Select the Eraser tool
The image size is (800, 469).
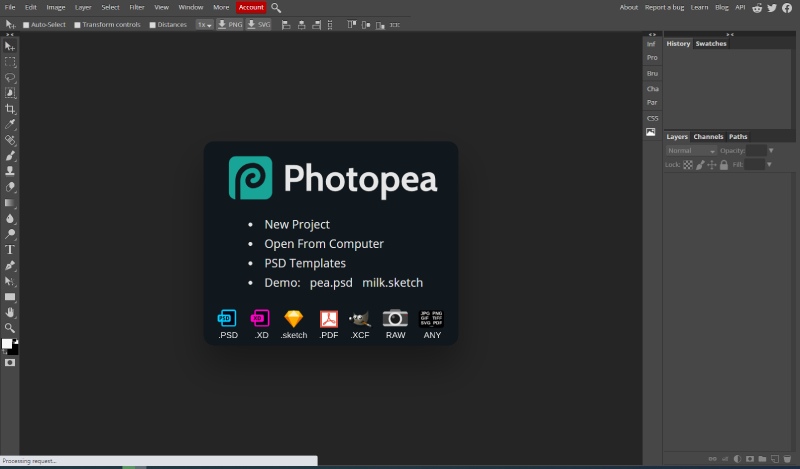[10, 187]
